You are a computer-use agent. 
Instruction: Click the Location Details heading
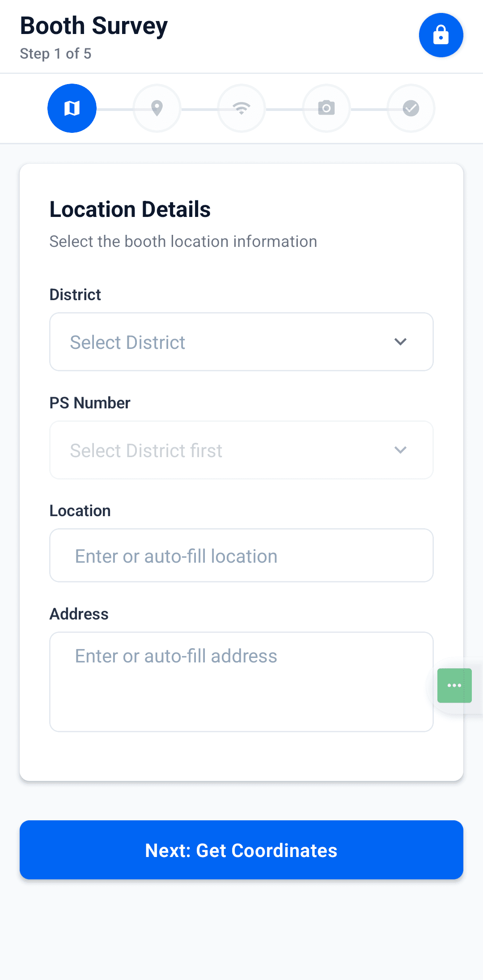[x=130, y=209]
